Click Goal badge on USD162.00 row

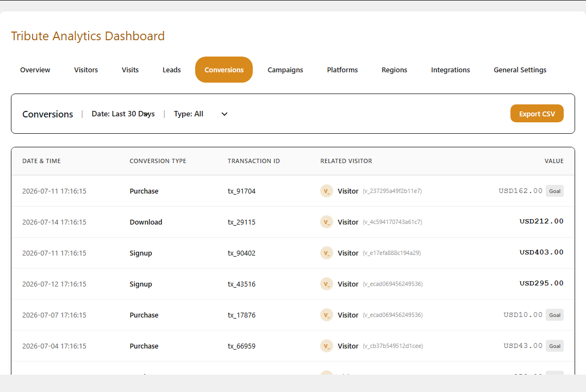pyautogui.click(x=554, y=191)
